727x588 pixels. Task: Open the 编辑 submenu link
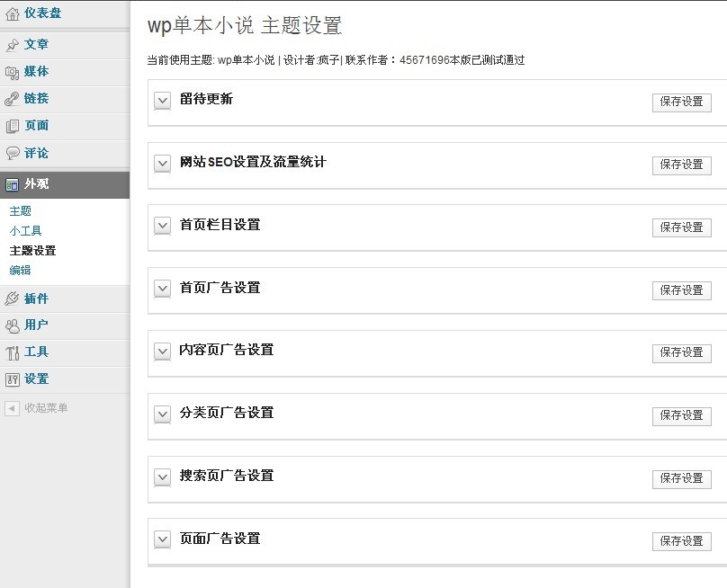[x=21, y=271]
